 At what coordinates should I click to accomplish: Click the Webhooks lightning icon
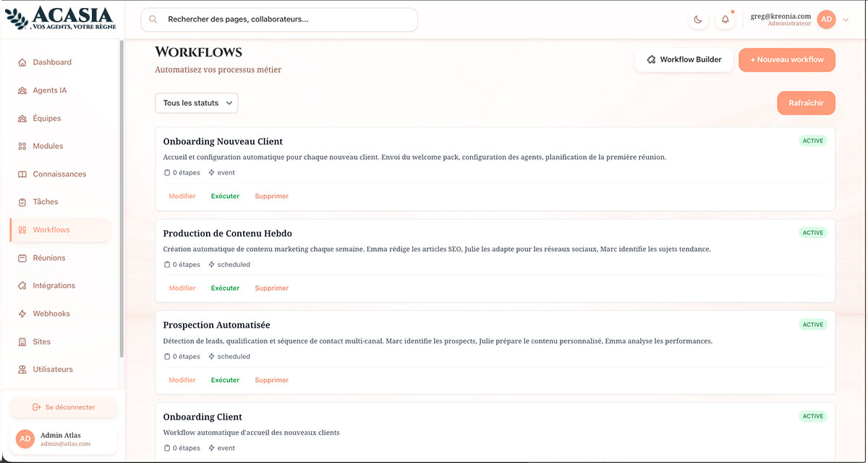pos(22,314)
